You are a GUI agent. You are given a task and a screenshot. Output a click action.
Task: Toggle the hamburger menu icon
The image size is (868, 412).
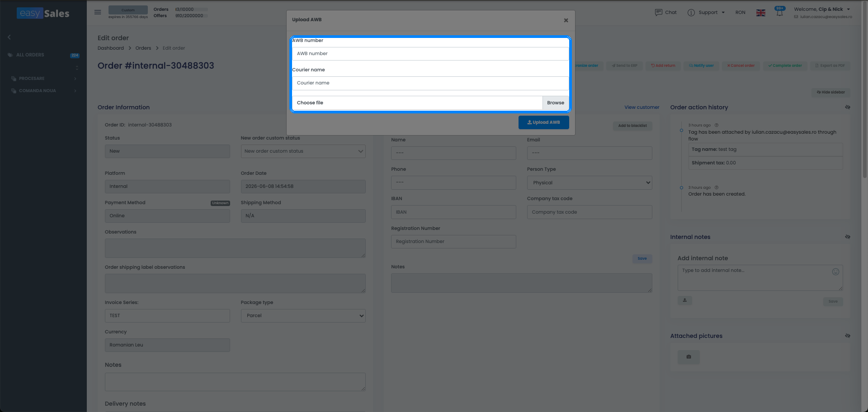click(x=98, y=12)
